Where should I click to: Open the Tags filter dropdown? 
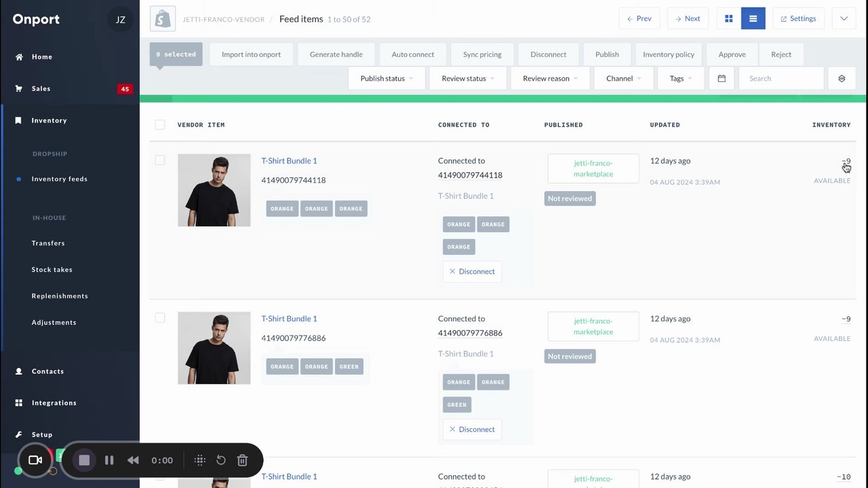[681, 79]
